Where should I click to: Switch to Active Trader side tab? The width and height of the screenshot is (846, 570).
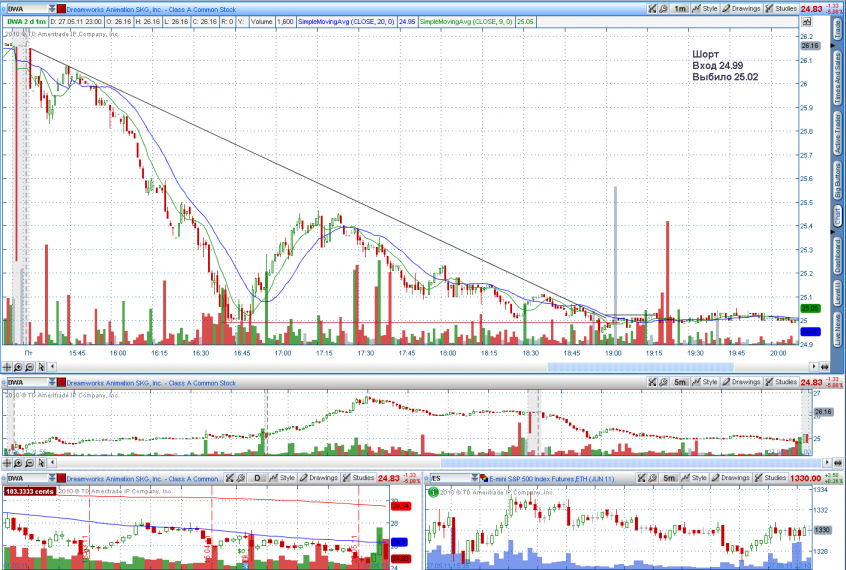coord(837,130)
